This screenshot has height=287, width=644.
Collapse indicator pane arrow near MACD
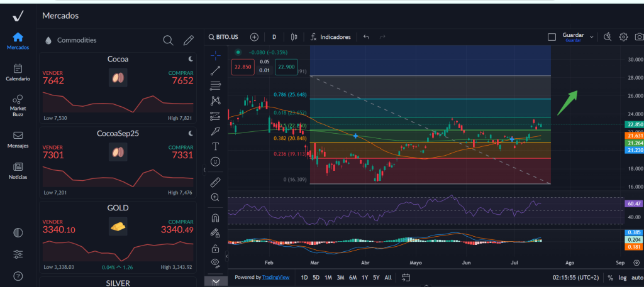coord(226,257)
